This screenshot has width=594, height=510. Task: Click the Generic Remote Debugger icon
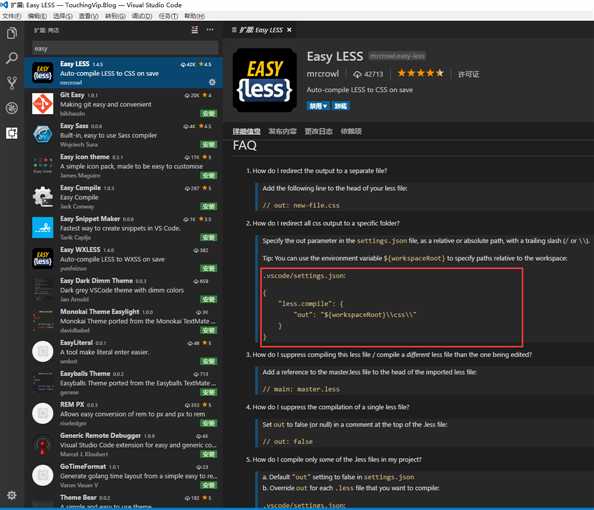click(x=42, y=444)
